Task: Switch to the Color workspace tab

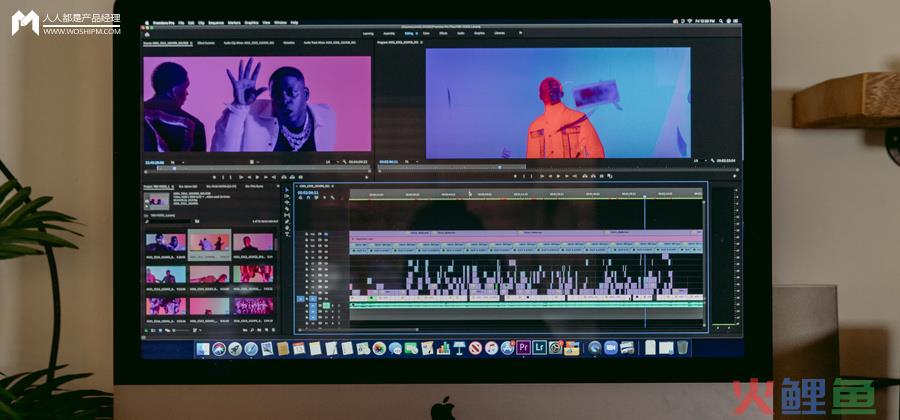Action: 425,33
